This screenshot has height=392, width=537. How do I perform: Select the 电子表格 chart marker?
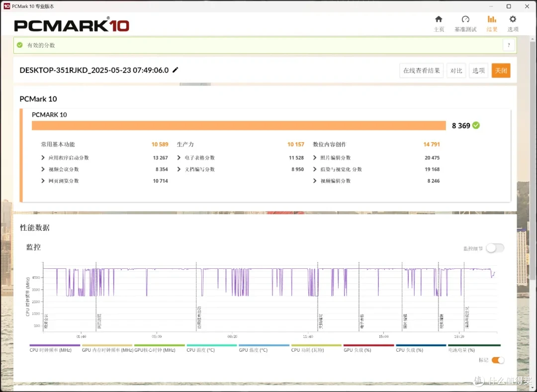coord(362,321)
